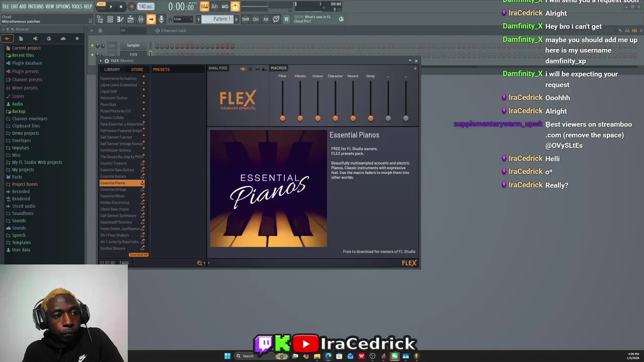Click the FLEX ANALYSIS label
Screen dimensions: 644x362
coord(218,68)
